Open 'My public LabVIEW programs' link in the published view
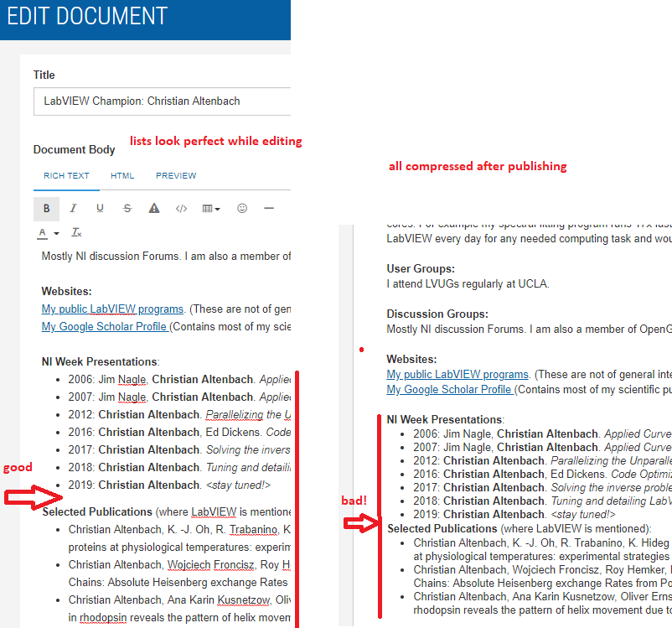Image resolution: width=672 pixels, height=628 pixels. click(x=457, y=375)
